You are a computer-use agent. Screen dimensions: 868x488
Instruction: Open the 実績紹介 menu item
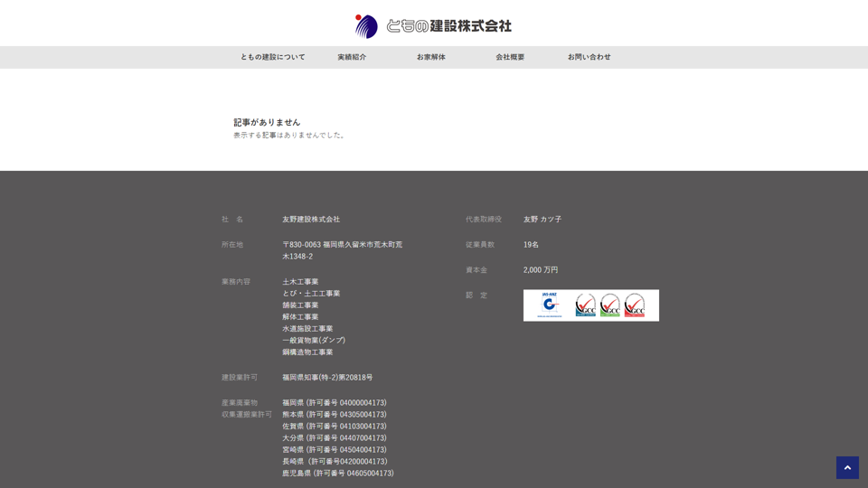352,57
